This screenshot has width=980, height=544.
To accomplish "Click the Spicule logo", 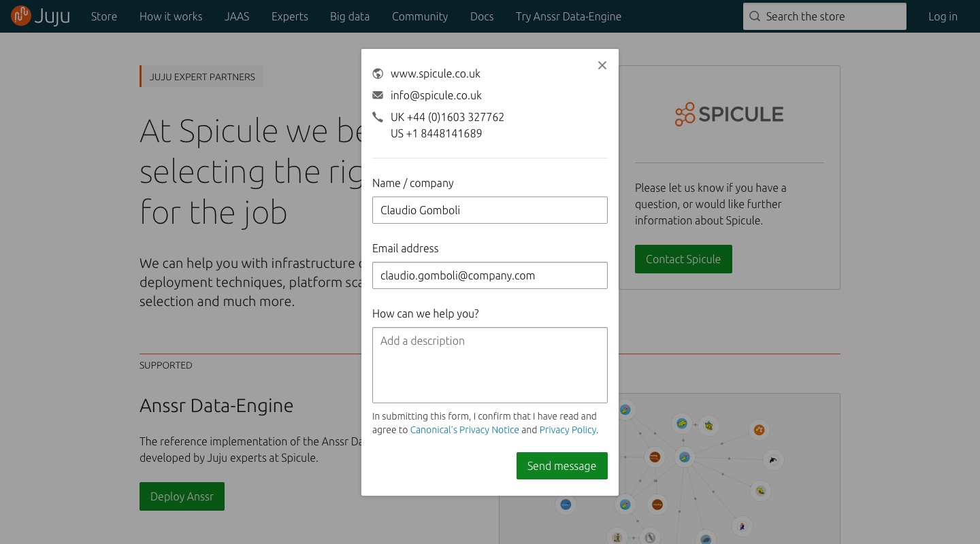I will (x=729, y=114).
